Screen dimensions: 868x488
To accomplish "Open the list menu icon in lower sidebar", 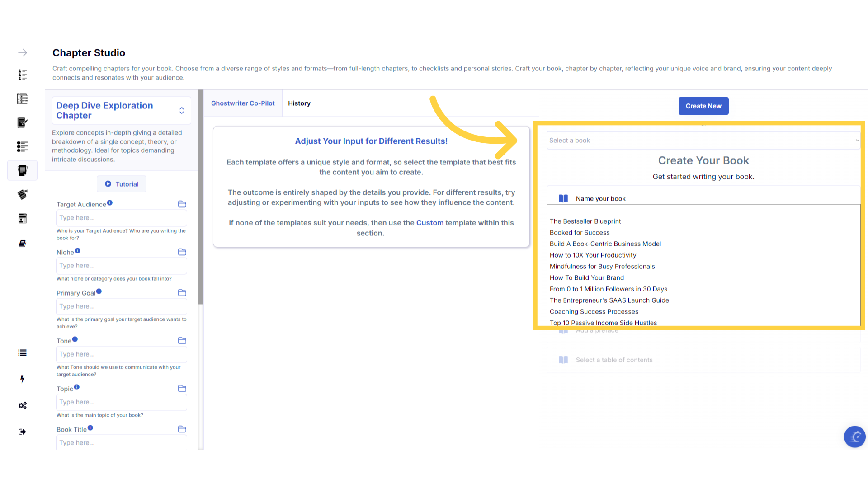I will (23, 353).
